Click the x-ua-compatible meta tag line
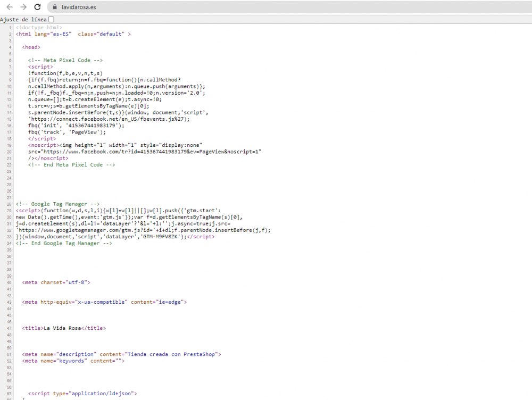Screen dimensions: 532x400 (104, 302)
